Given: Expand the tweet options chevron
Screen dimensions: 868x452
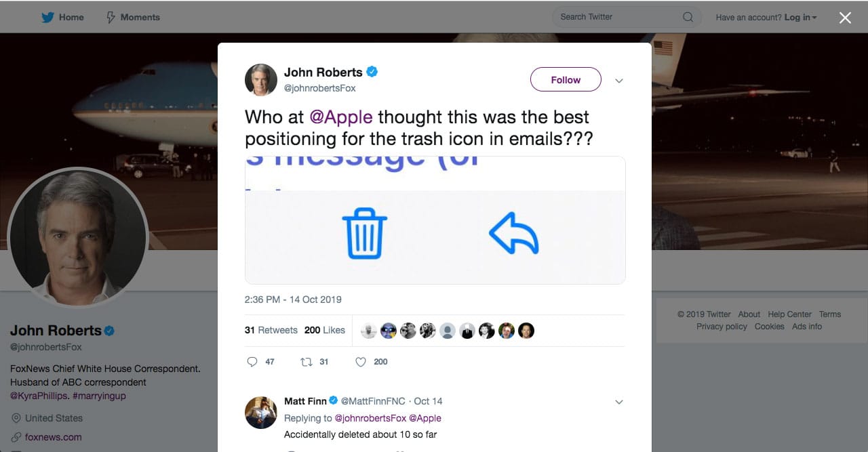Looking at the screenshot, I should [x=618, y=80].
